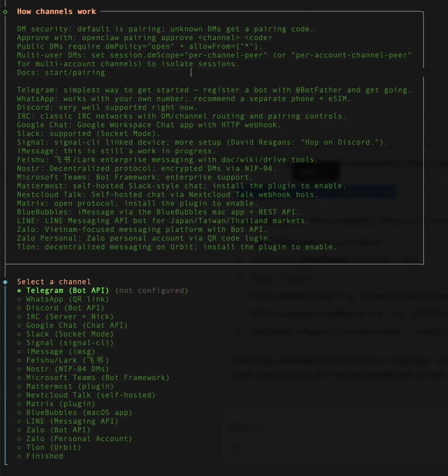The height and width of the screenshot is (476, 448).
Task: Select Zalo (Personal Account) option
Action: pyautogui.click(x=79, y=439)
